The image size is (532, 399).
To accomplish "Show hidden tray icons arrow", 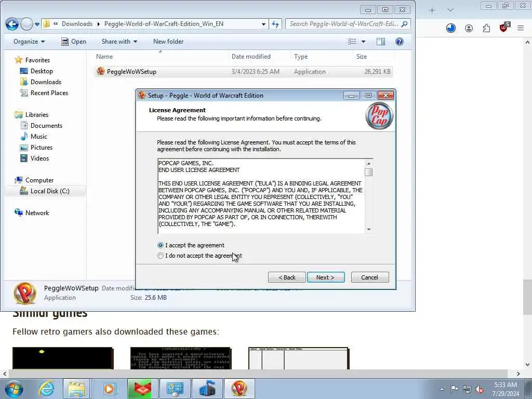I will coord(442,389).
